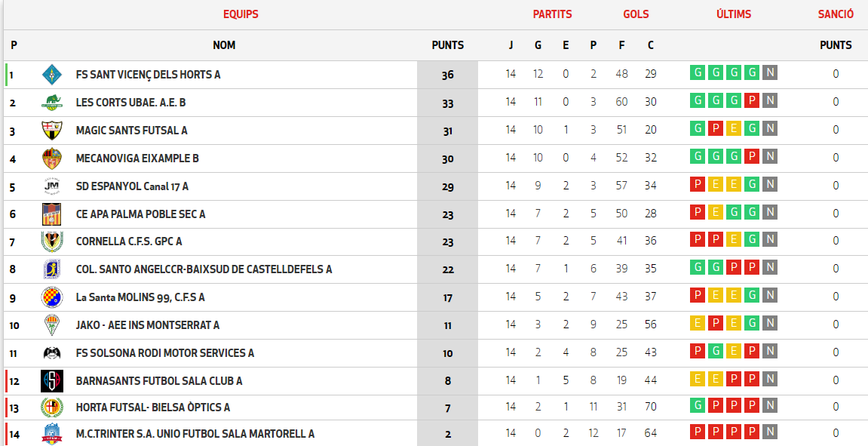Click the Cornella C.F.S. GPC crest
This screenshot has width=868, height=446.
pos(50,241)
